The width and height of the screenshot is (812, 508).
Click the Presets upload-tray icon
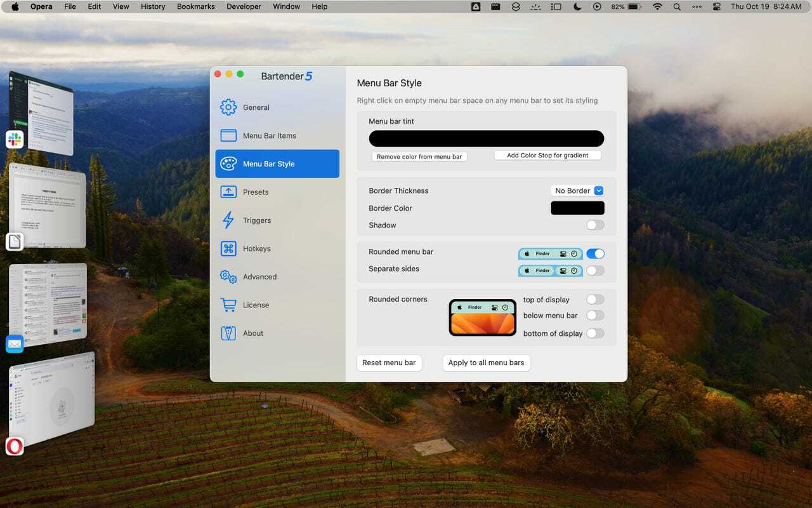pyautogui.click(x=228, y=192)
